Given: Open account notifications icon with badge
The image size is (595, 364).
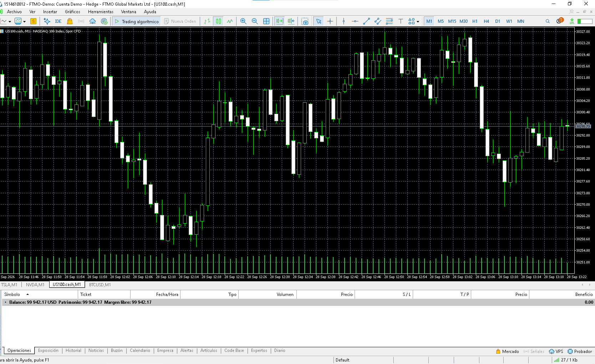Looking at the screenshot, I should 559,21.
